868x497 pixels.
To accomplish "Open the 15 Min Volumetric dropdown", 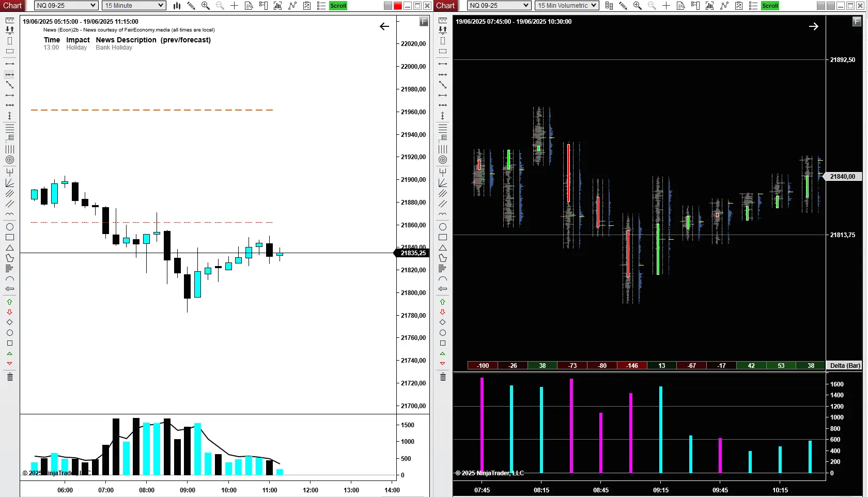I will 566,6.
